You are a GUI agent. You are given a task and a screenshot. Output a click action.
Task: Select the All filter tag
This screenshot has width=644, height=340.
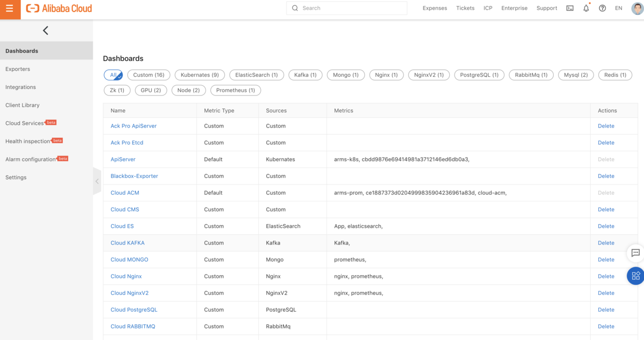point(113,75)
